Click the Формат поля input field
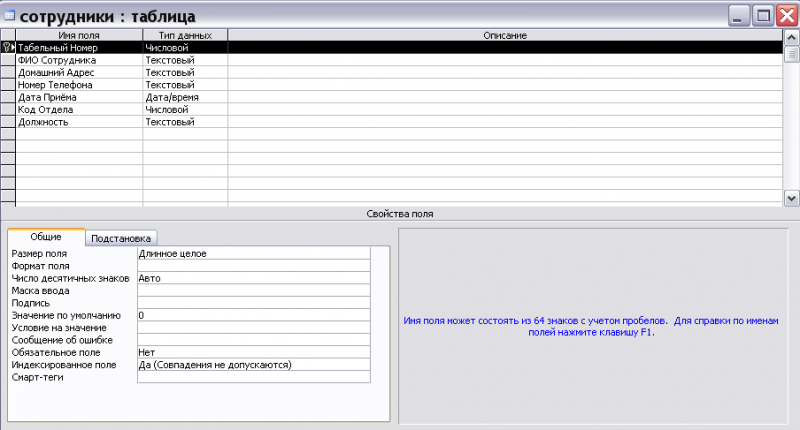 click(x=254, y=266)
